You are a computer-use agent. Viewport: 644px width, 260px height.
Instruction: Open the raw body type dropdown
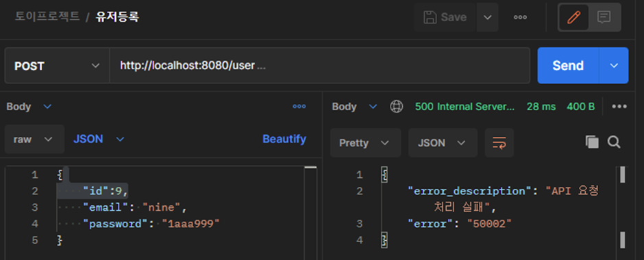34,139
